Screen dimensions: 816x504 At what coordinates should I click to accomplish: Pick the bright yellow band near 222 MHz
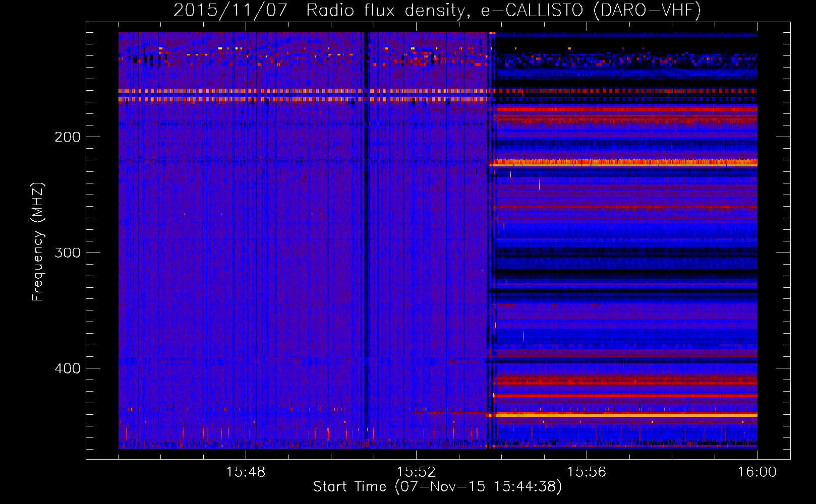pos(625,162)
